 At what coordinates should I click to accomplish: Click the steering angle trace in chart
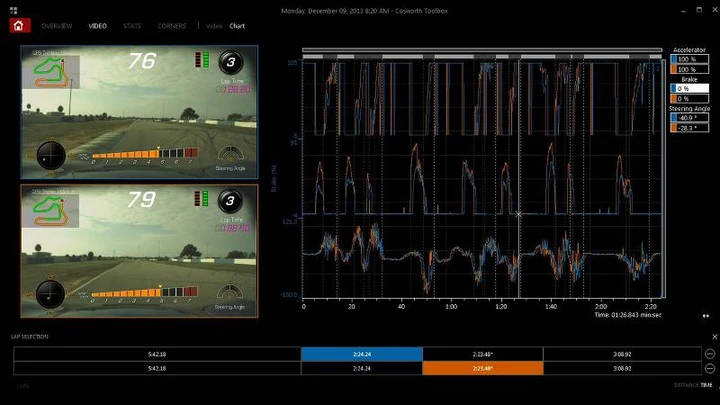[482, 259]
